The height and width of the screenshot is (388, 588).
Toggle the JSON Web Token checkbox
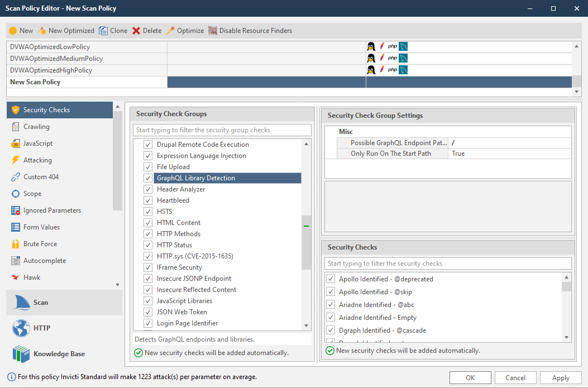[x=148, y=312]
